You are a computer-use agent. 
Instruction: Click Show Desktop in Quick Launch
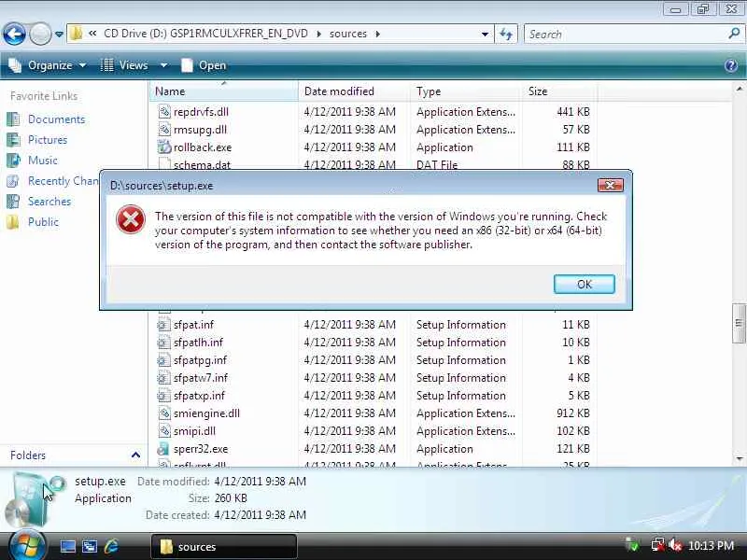pos(67,546)
